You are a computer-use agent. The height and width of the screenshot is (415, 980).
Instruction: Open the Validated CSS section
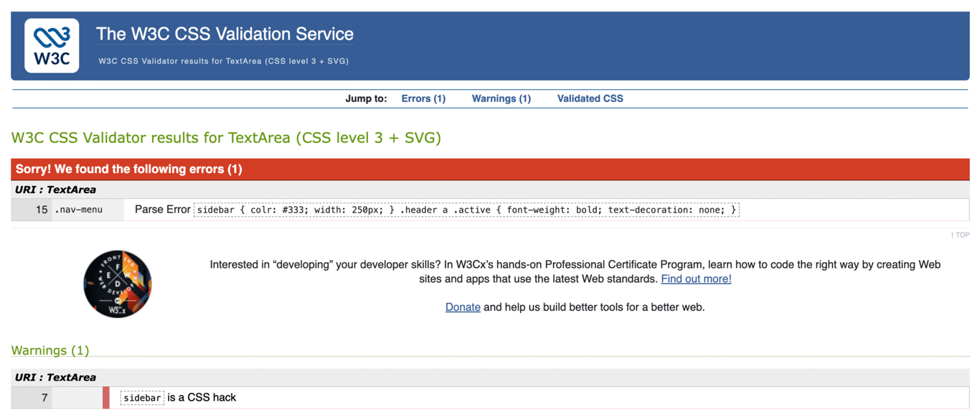click(x=590, y=98)
